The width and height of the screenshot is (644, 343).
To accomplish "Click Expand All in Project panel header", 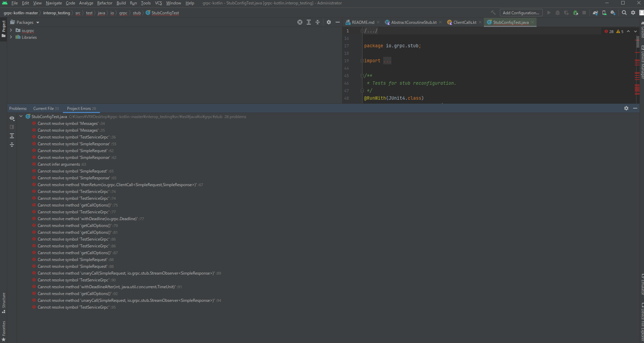I will click(x=309, y=22).
